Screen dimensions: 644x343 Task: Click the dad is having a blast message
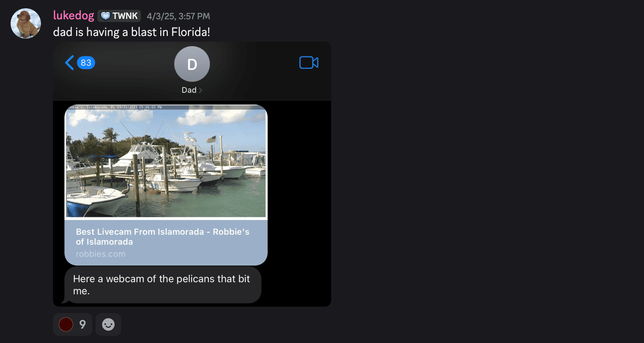[x=131, y=32]
